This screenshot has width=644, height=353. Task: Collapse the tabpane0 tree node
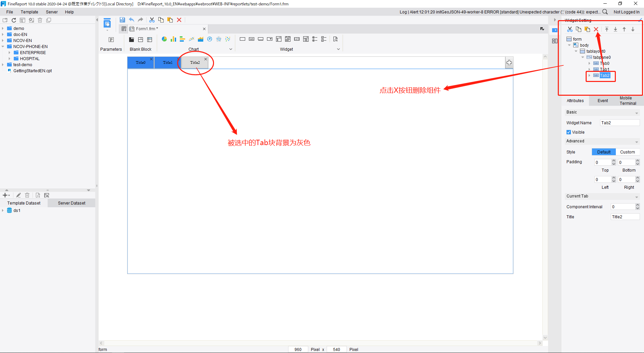583,57
